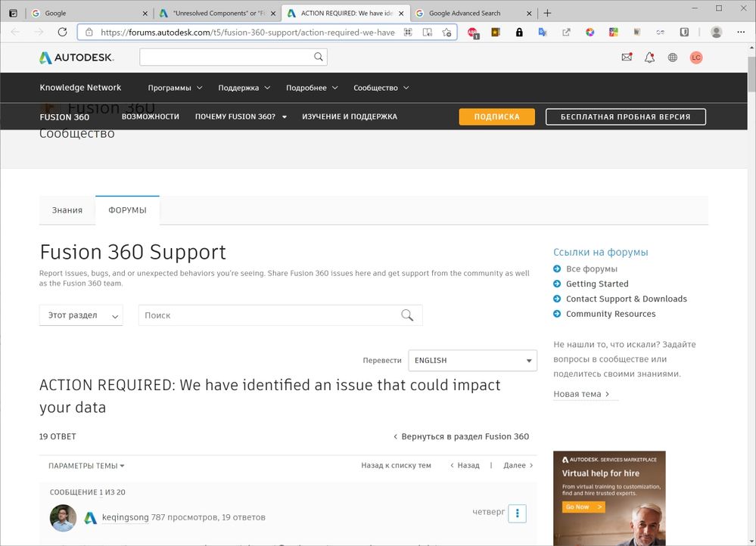Open ВОЗМОЖНОСТИ menu item

(151, 116)
